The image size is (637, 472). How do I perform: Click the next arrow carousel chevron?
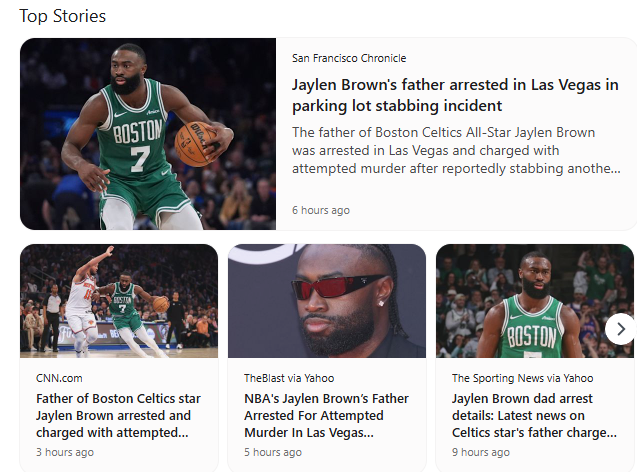click(x=620, y=329)
